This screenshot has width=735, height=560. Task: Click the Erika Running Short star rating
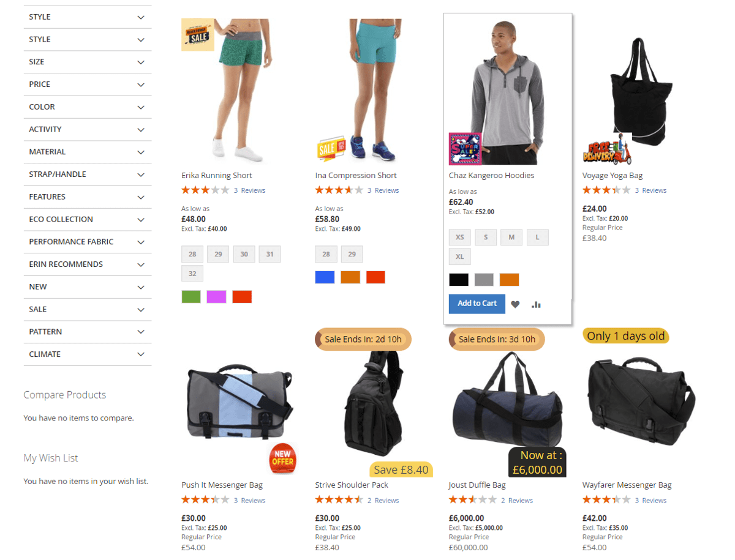pyautogui.click(x=205, y=190)
